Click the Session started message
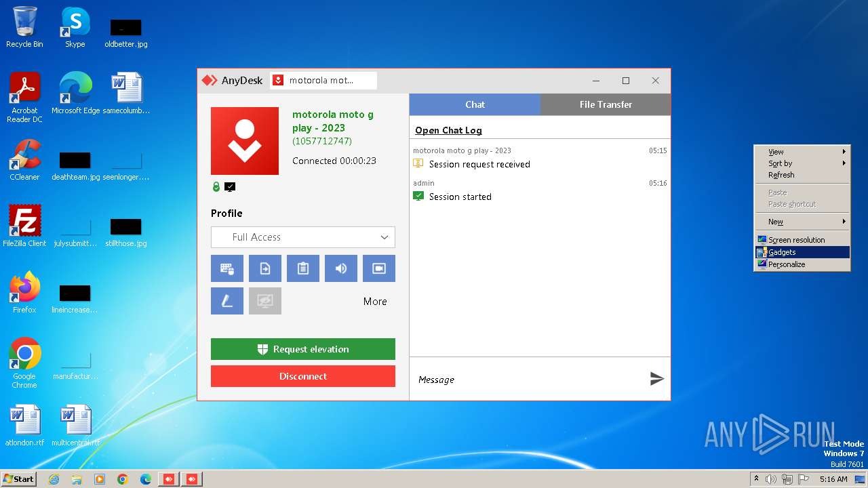Image resolution: width=868 pixels, height=488 pixels. pos(460,197)
